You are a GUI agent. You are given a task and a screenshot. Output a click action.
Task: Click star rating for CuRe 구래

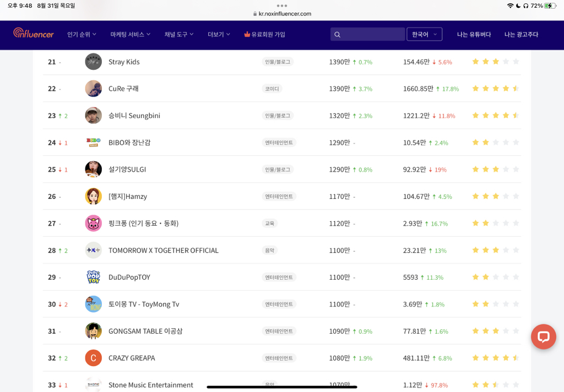(x=496, y=89)
